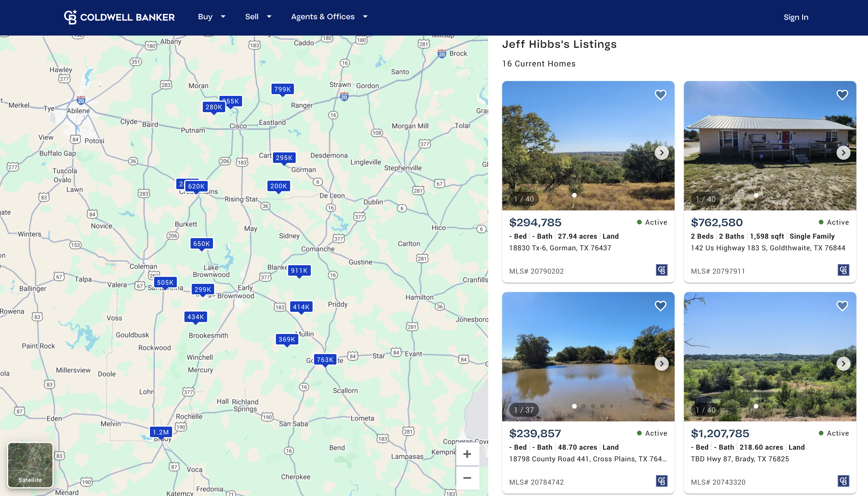This screenshot has width=868, height=496.
Task: Click Coldwell Banker badge on MLS# 20797911 card
Action: [843, 270]
